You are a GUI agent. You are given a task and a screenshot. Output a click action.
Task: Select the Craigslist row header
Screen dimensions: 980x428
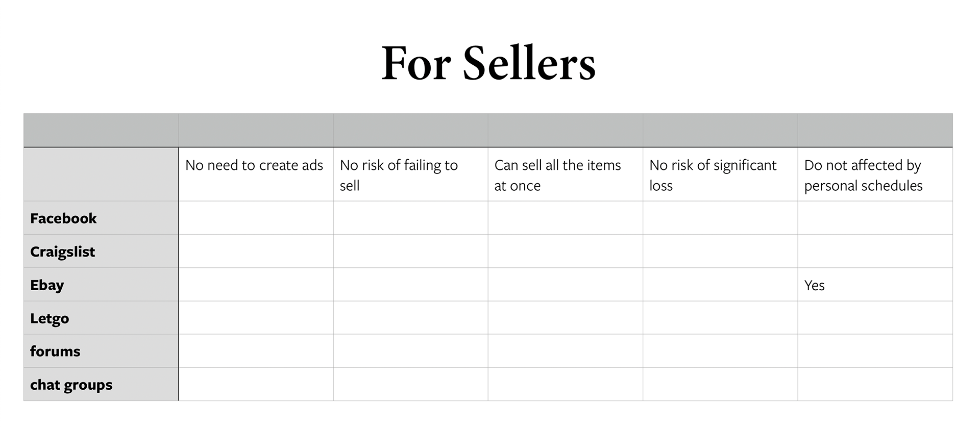(x=101, y=251)
